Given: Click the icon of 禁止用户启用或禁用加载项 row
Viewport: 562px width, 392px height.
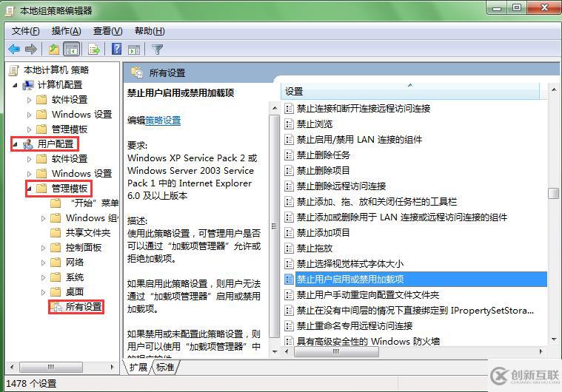Looking at the screenshot, I should (x=289, y=280).
